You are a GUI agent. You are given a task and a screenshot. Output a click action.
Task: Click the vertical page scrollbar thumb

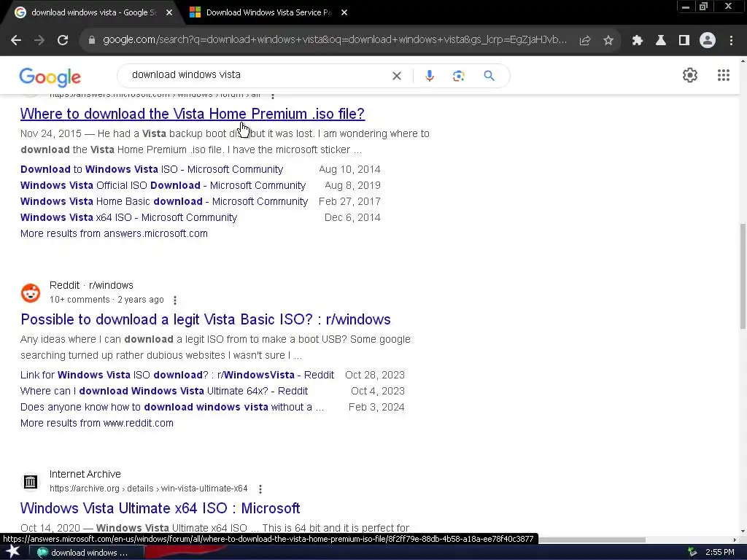click(x=743, y=276)
